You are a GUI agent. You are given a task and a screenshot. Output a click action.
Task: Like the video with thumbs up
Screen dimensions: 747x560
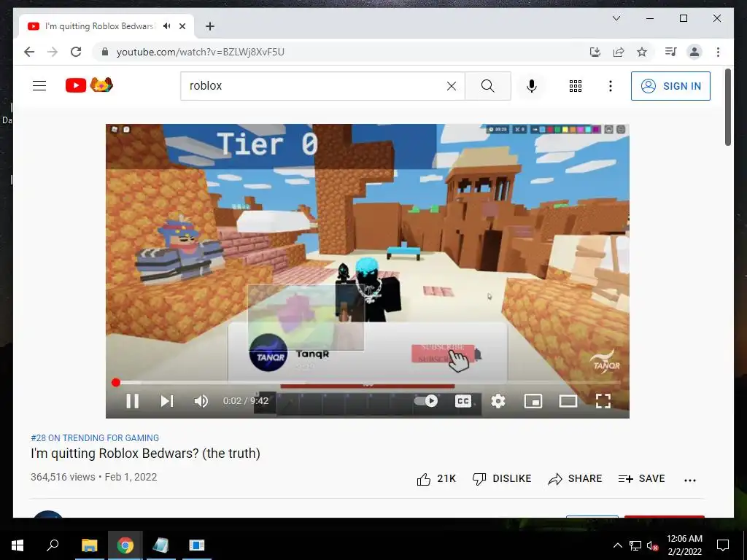tap(436, 478)
